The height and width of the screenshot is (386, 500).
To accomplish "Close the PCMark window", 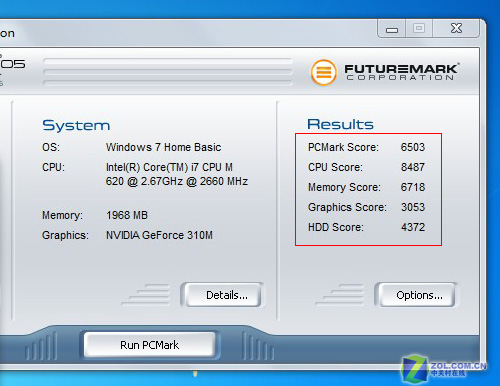I will point(456,29).
